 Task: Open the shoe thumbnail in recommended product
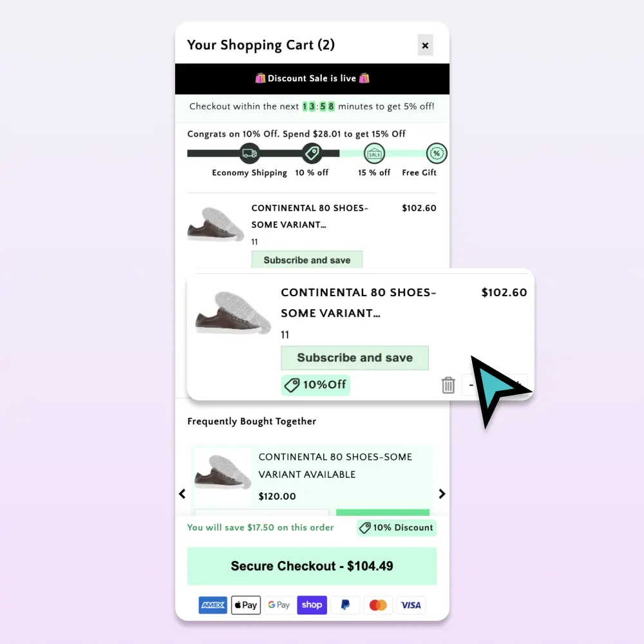[x=223, y=473]
